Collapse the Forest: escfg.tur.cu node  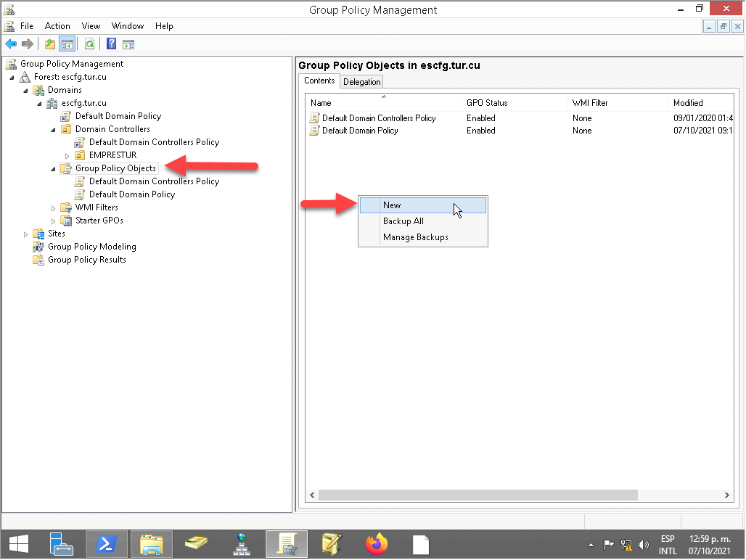tap(12, 78)
